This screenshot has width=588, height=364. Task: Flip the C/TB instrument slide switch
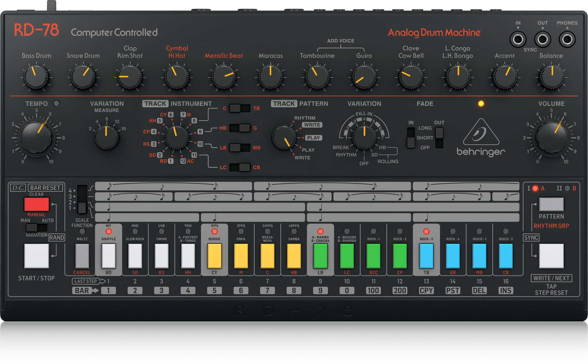[x=239, y=108]
